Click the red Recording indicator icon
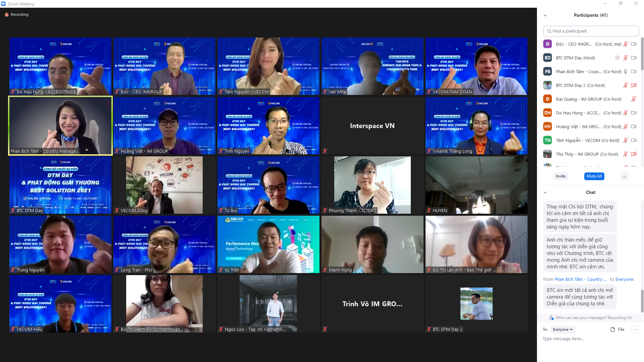 click(x=6, y=15)
